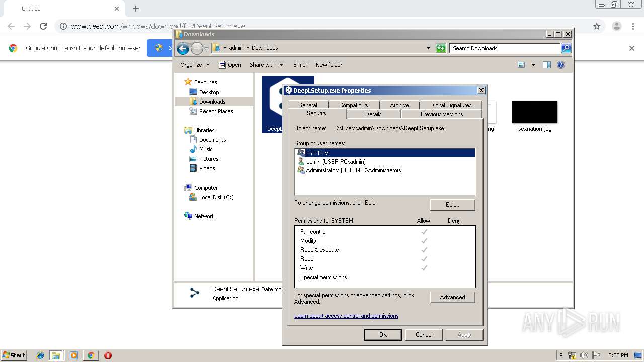Select Computer in navigation pane

tap(206, 188)
